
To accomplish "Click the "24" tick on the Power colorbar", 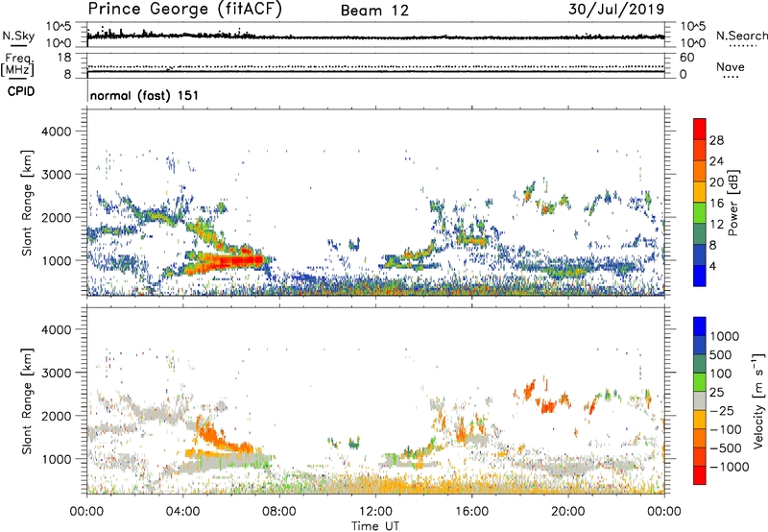I will click(x=716, y=161).
